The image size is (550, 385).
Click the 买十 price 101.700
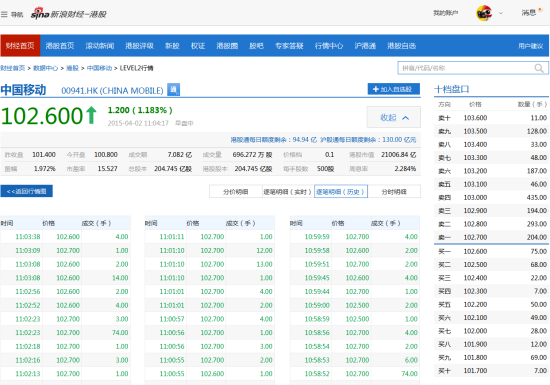[x=475, y=371]
